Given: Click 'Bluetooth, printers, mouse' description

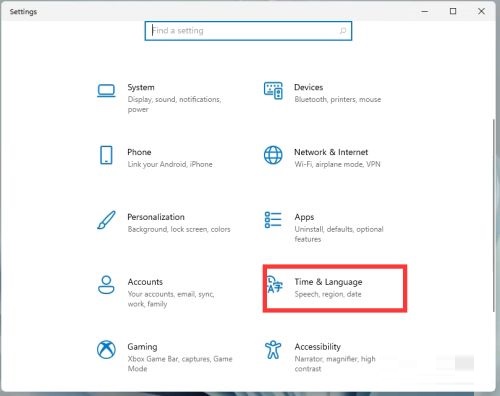Looking at the screenshot, I should click(338, 99).
